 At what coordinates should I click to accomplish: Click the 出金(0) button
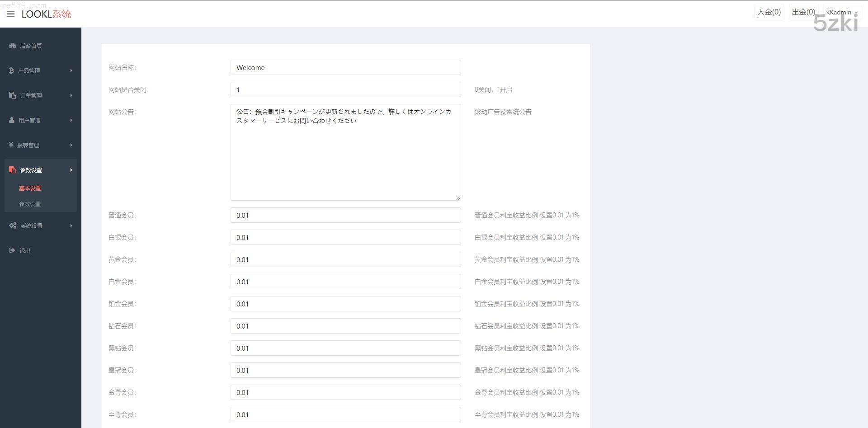[x=803, y=12]
